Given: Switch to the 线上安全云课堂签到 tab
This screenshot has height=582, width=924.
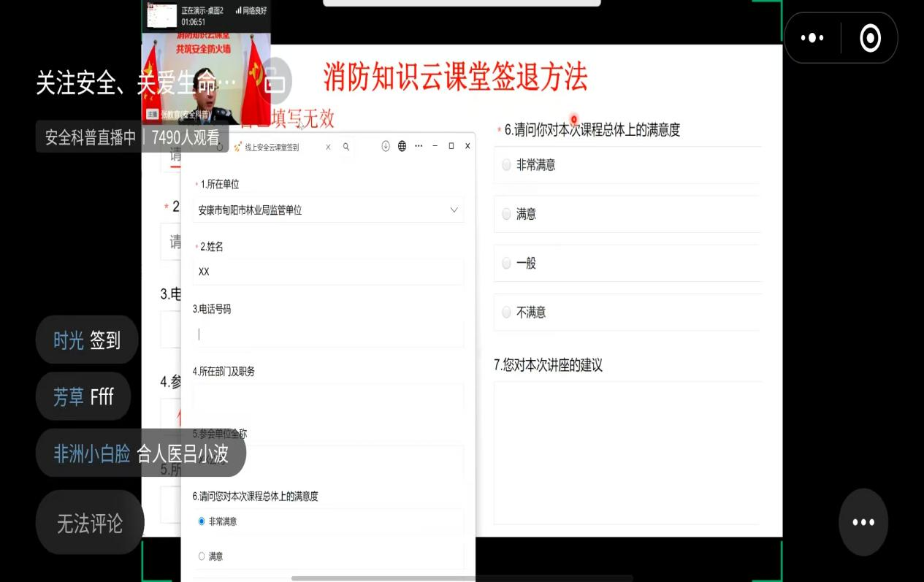Looking at the screenshot, I should pos(272,148).
